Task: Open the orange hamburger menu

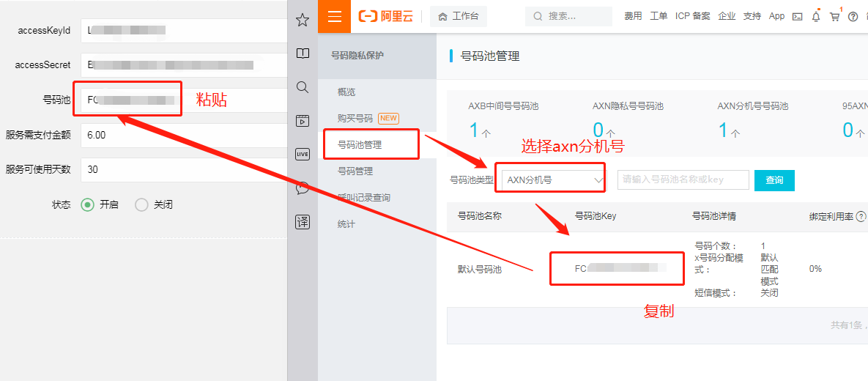Action: (334, 16)
